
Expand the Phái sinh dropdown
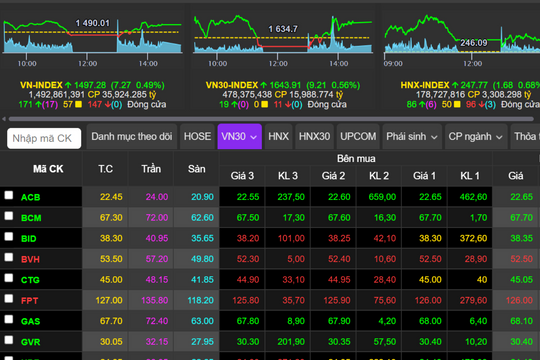click(412, 137)
